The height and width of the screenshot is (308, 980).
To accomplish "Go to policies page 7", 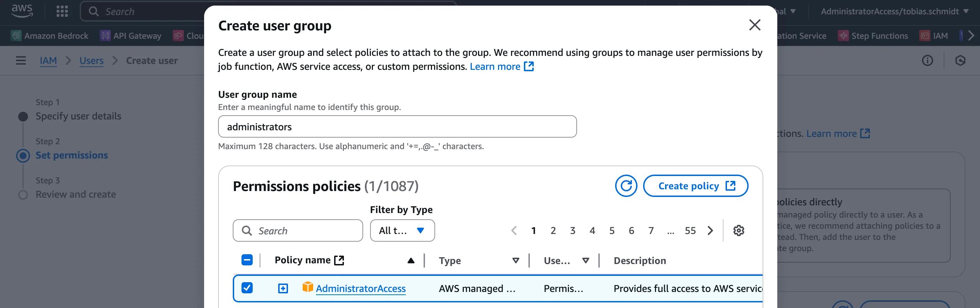I will point(651,230).
